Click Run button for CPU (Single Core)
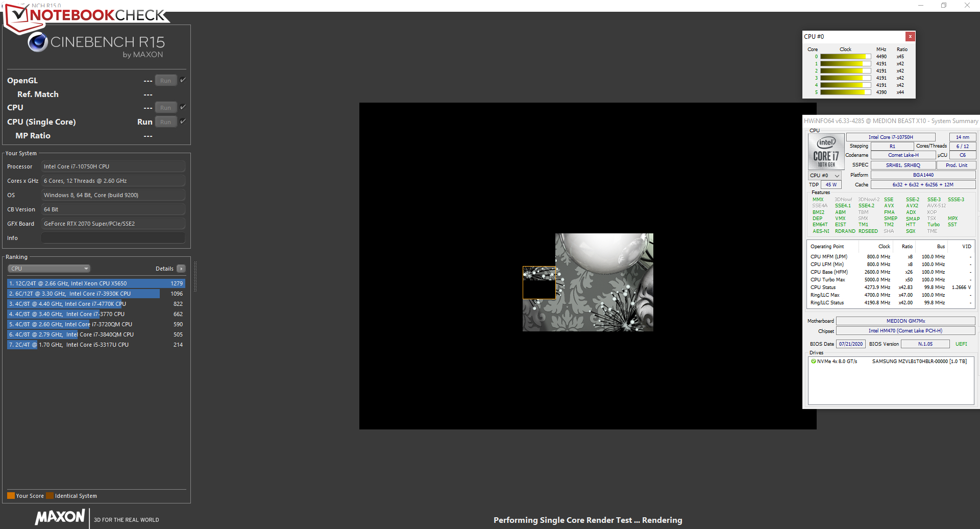This screenshot has width=980, height=529. click(x=166, y=122)
